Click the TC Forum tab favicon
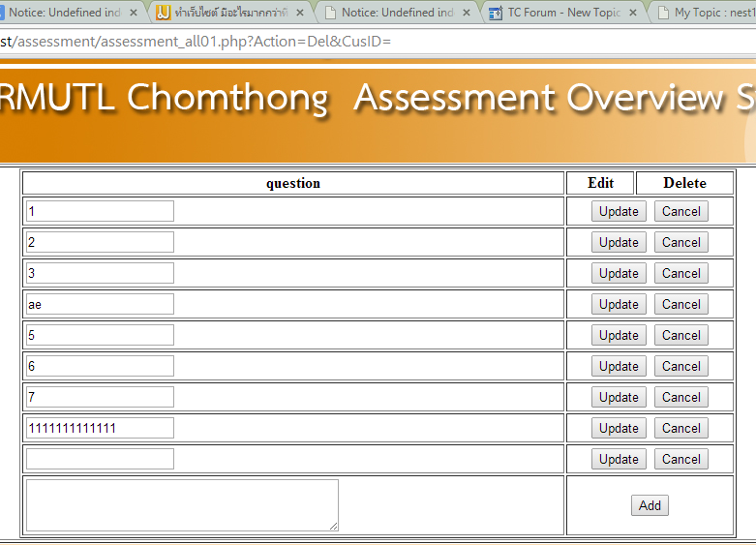The height and width of the screenshot is (545, 756). 496,13
